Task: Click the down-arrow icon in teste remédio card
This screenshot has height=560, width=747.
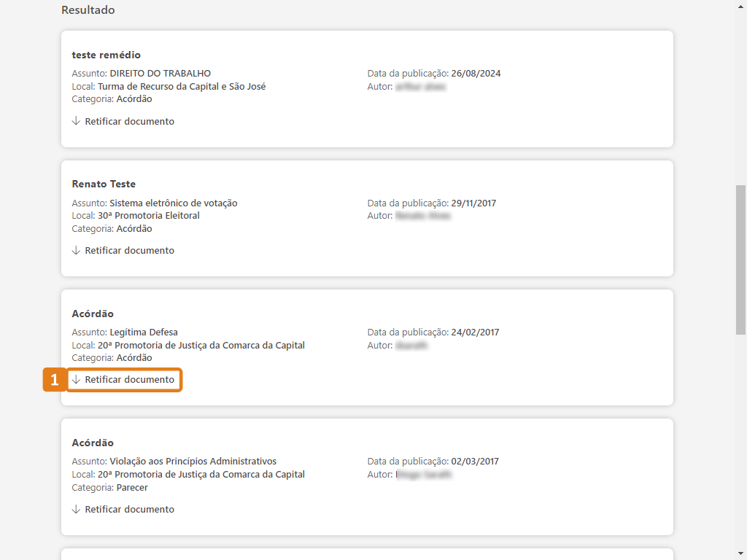Action: tap(76, 121)
